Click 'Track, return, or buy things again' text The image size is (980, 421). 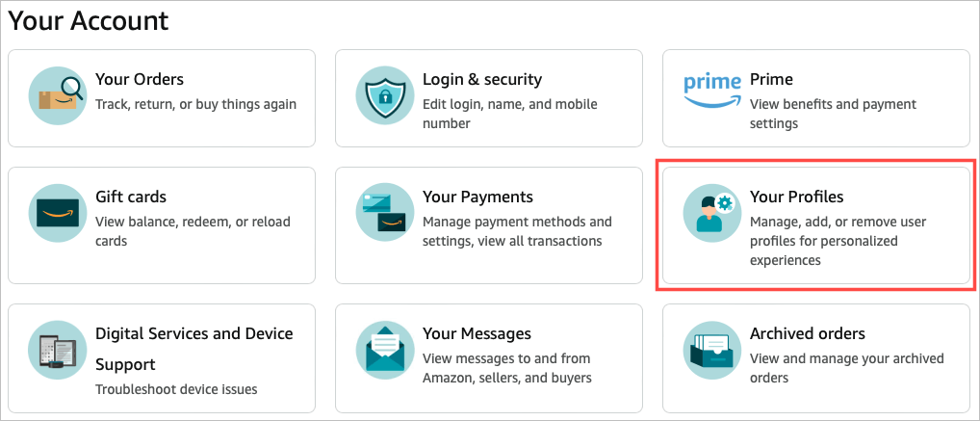[x=195, y=104]
